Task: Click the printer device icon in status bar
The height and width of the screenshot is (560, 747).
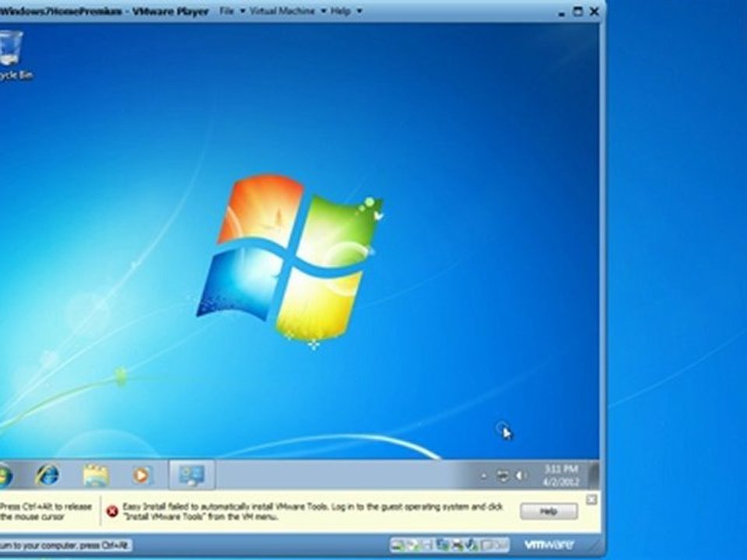Action: point(457,544)
